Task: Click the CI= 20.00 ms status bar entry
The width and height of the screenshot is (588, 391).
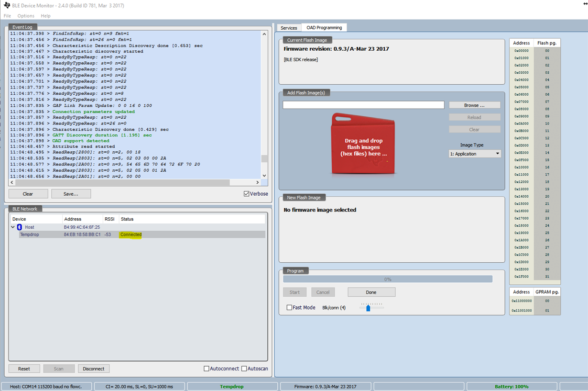Action: pyautogui.click(x=139, y=386)
